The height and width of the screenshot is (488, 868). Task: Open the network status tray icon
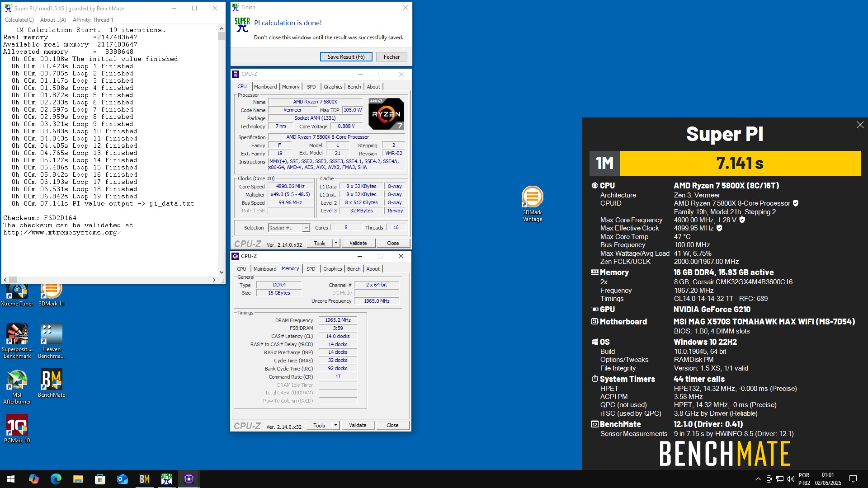pos(780,479)
